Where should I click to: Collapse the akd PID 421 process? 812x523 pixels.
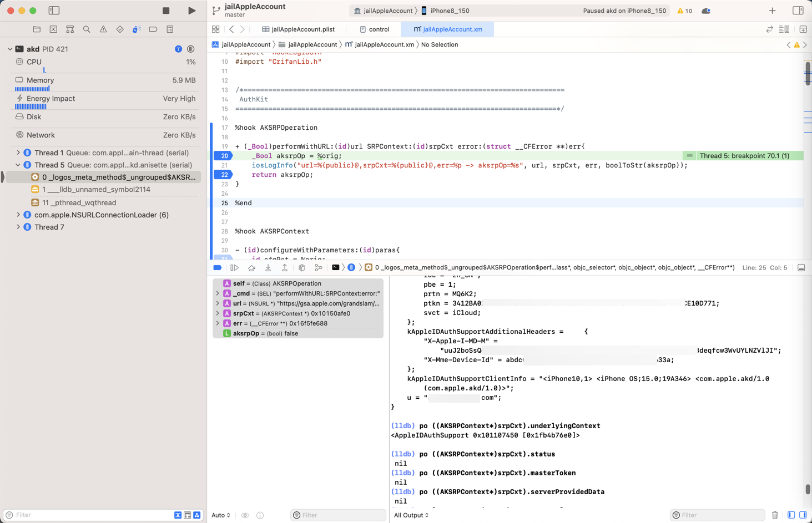pyautogui.click(x=10, y=49)
